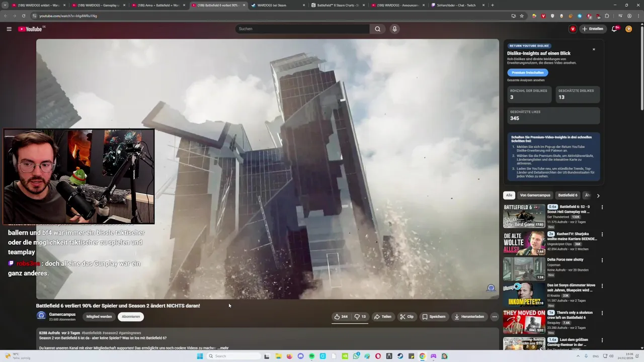Click the Erstellen create button

pyautogui.click(x=593, y=29)
